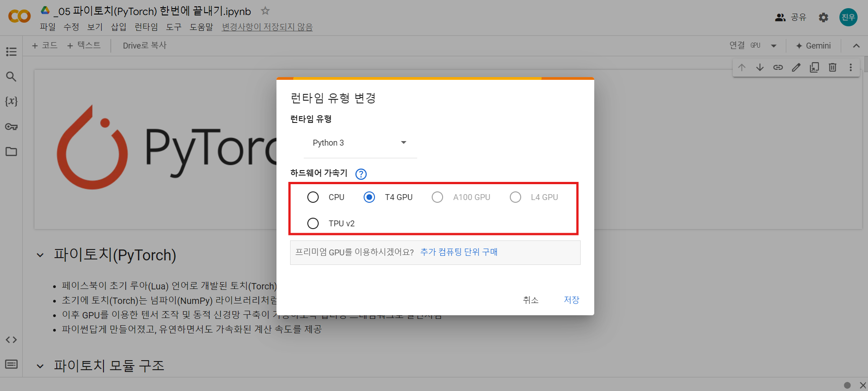Open the Python 3 runtime type dropdown

[360, 143]
